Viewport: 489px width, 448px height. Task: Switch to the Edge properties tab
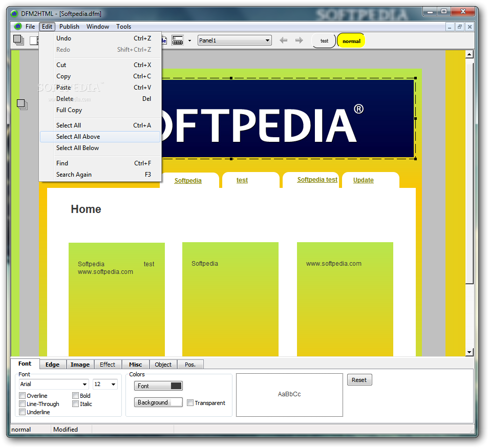(x=52, y=365)
